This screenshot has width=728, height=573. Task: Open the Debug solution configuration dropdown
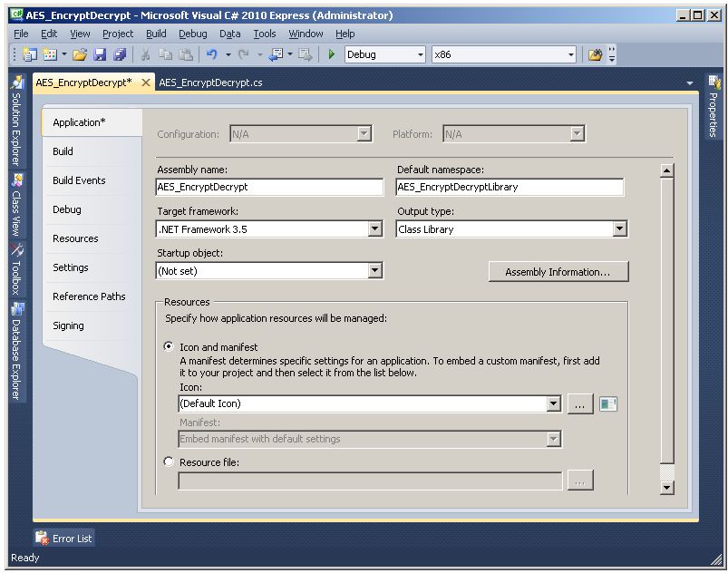click(385, 54)
